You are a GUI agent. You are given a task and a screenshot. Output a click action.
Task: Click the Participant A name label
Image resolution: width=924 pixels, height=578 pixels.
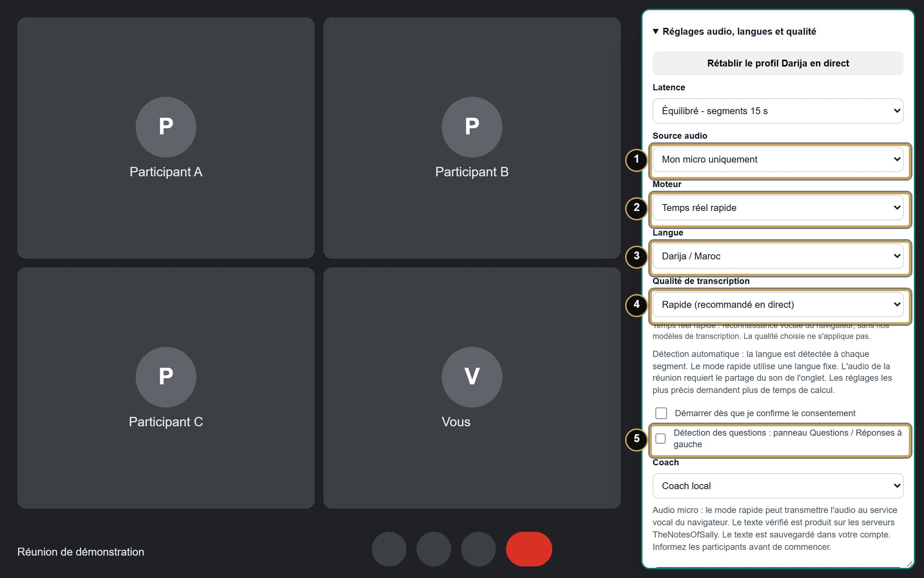(166, 172)
